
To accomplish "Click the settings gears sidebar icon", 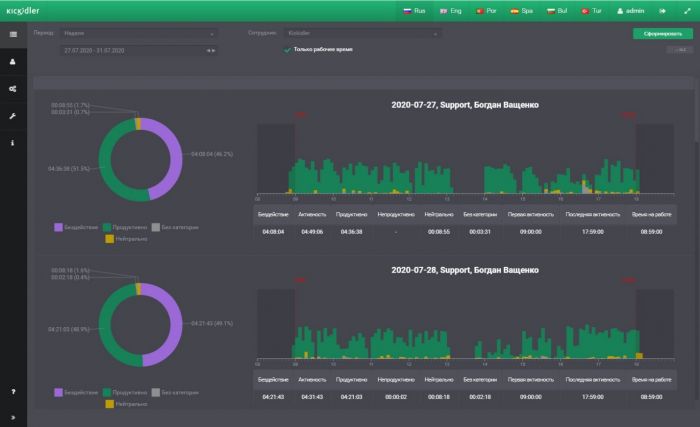I will [x=13, y=89].
